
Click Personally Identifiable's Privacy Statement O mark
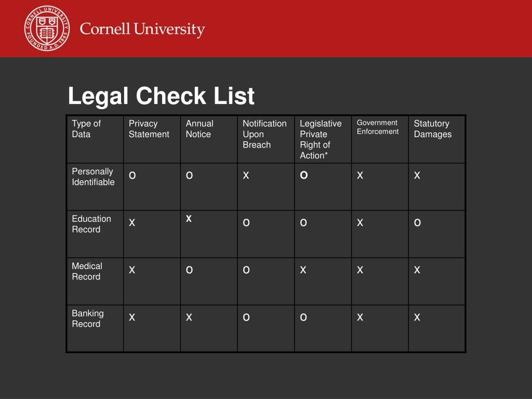tap(132, 176)
